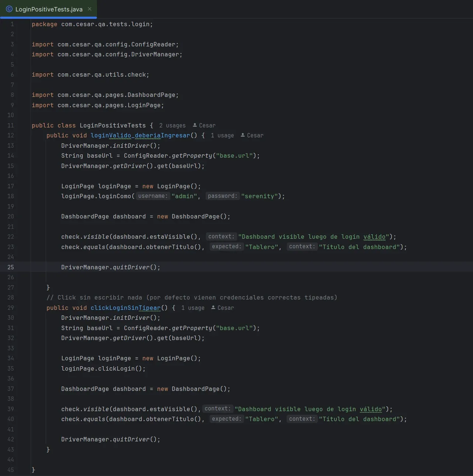Image resolution: width=473 pixels, height=476 pixels.
Task: Open "2 usages" hint for LoginPositiveTests class
Action: tap(172, 125)
